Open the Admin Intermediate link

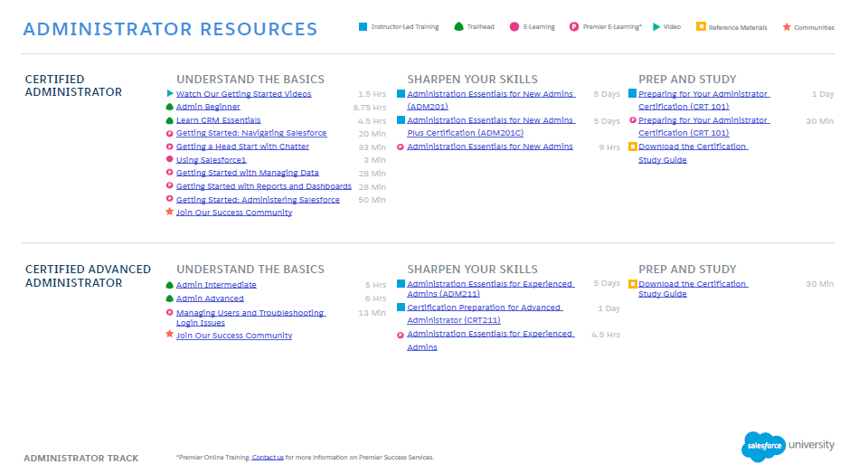(216, 285)
